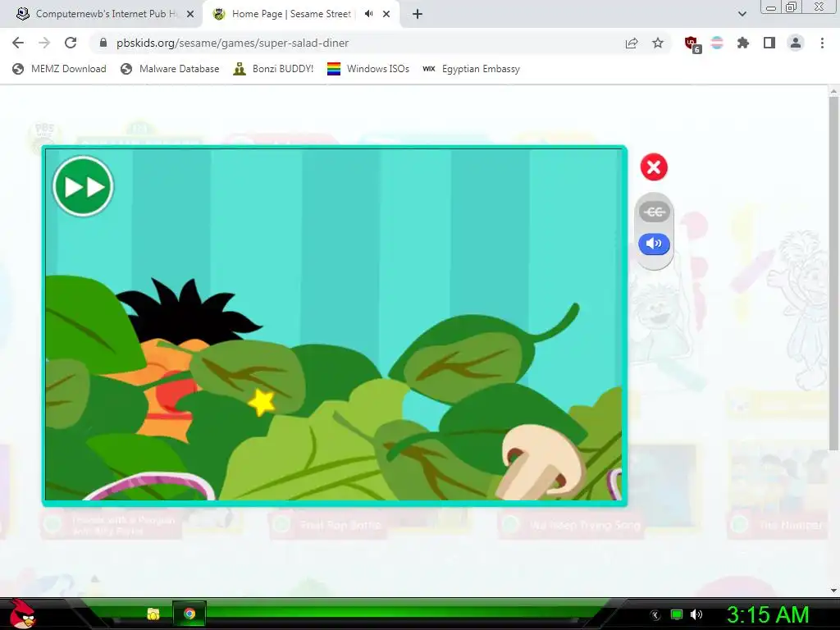Viewport: 840px width, 630px height.
Task: Reload the Sesame Street page
Action: 71,43
